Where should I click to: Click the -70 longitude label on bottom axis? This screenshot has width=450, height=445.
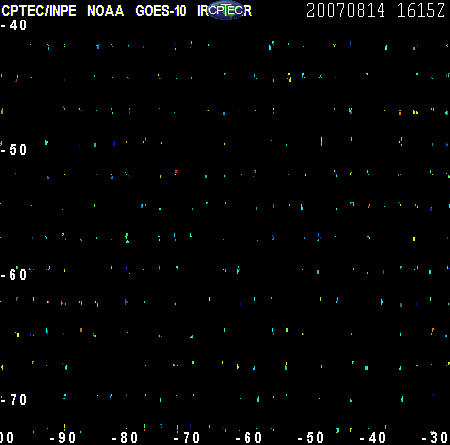coord(187,437)
